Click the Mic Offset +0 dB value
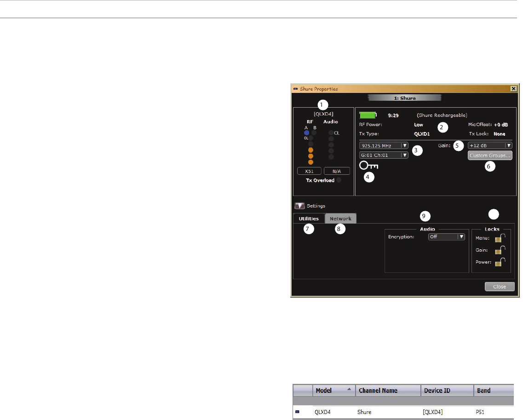This screenshot has height=420, width=529. point(500,125)
